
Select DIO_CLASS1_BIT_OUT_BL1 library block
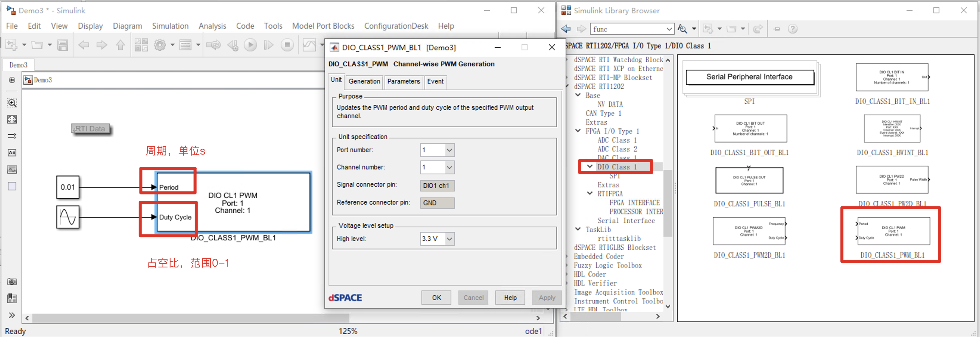click(x=750, y=129)
